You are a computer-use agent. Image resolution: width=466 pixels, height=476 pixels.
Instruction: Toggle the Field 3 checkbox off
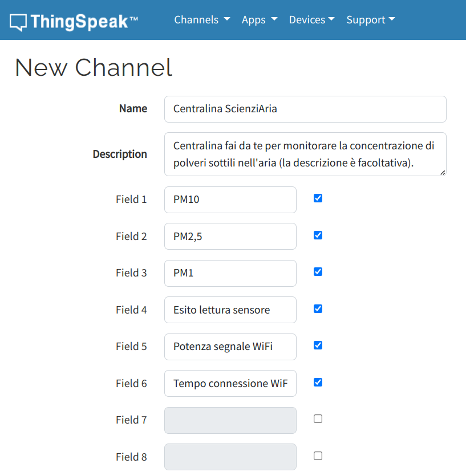(x=318, y=272)
